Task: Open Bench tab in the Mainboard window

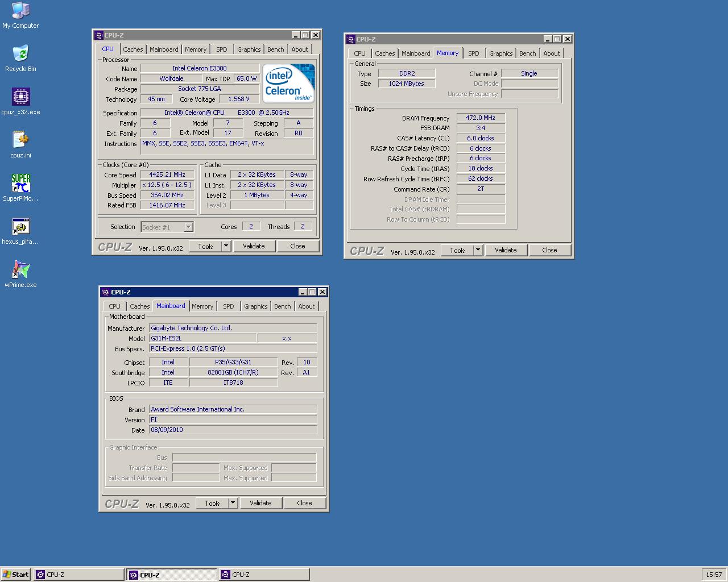Action: tap(283, 306)
